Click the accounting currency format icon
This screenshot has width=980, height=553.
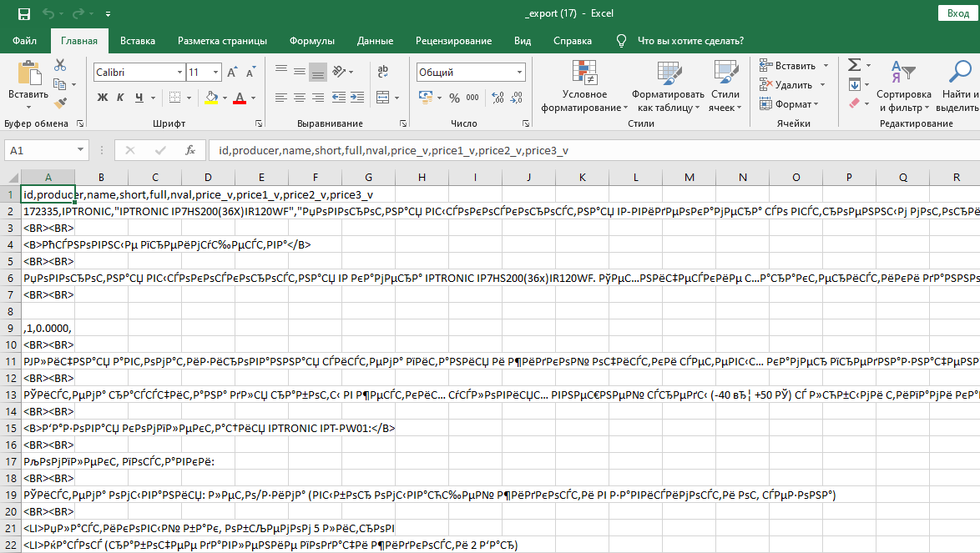coord(427,98)
